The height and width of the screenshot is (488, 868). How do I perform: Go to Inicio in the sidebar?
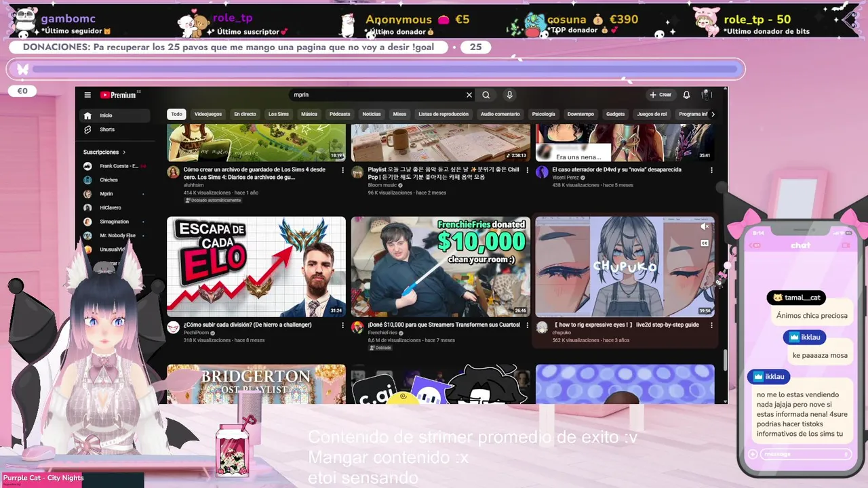tap(115, 115)
